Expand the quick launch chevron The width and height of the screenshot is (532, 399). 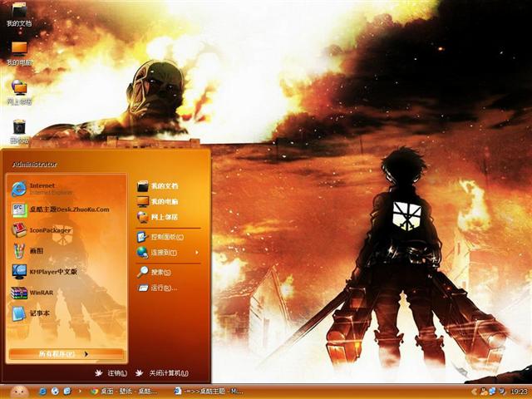pos(80,392)
